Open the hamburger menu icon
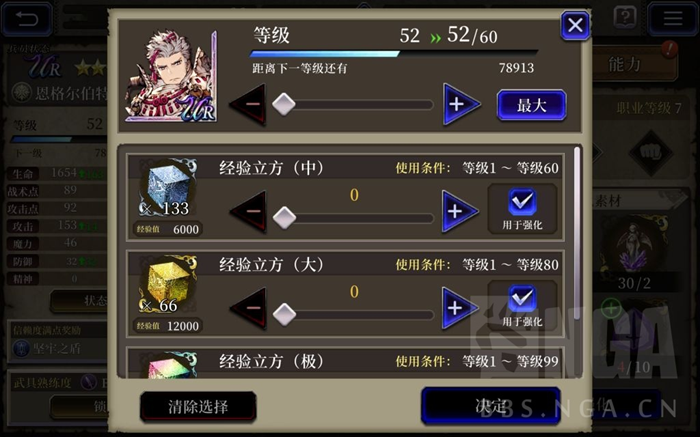 coord(672,19)
